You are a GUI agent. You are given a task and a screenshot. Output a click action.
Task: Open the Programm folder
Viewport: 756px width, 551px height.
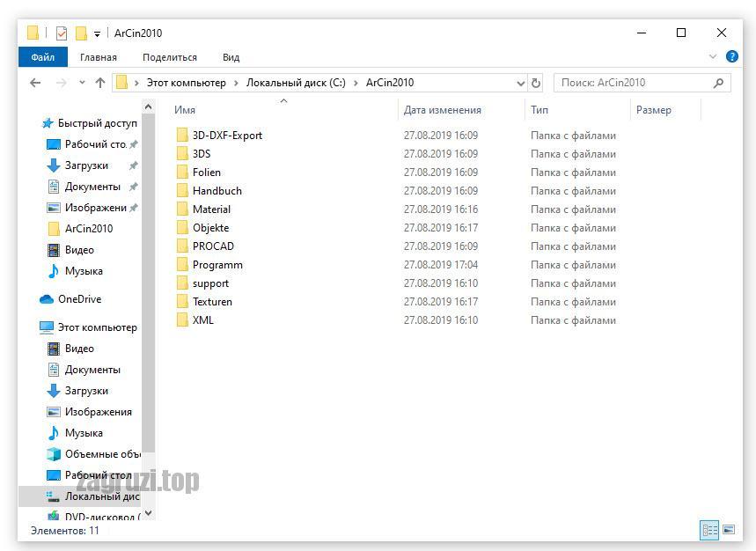[217, 265]
